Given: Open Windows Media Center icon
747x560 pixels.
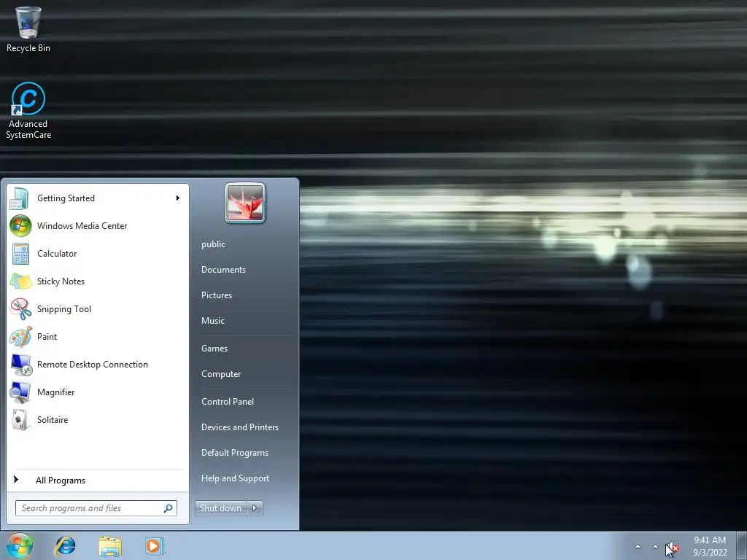Looking at the screenshot, I should tap(20, 226).
